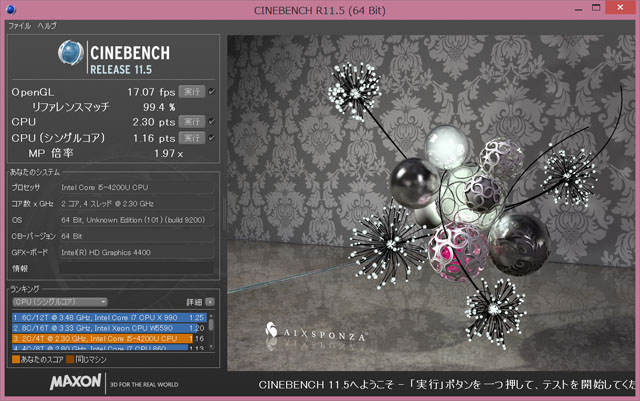Click the CPU score 2.30 pts
The image size is (640, 401).
pyautogui.click(x=153, y=122)
